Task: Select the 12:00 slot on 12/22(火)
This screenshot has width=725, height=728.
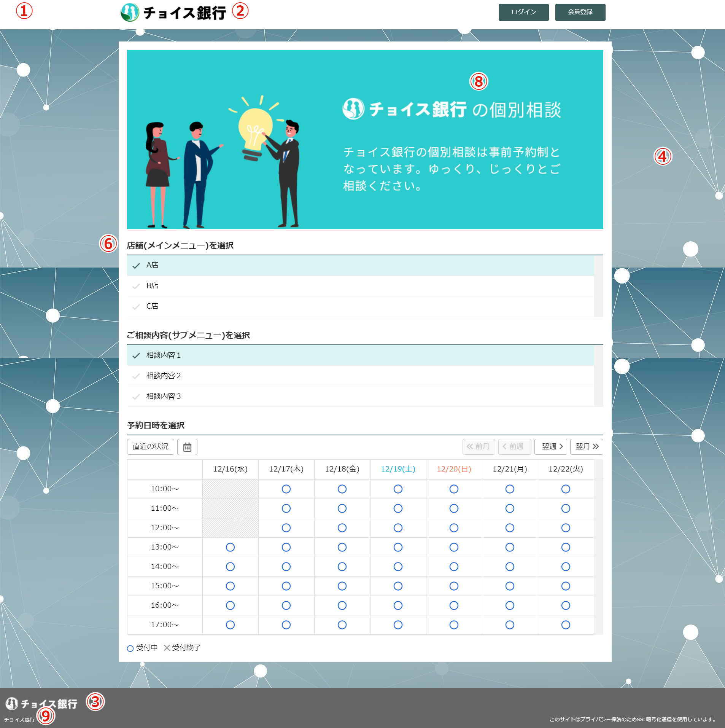Action: [x=566, y=528]
